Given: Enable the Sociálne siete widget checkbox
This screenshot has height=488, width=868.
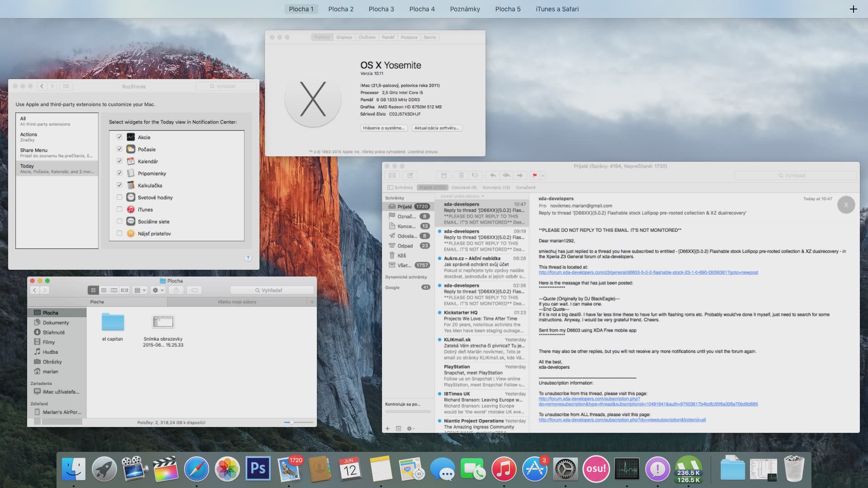Looking at the screenshot, I should [x=119, y=221].
